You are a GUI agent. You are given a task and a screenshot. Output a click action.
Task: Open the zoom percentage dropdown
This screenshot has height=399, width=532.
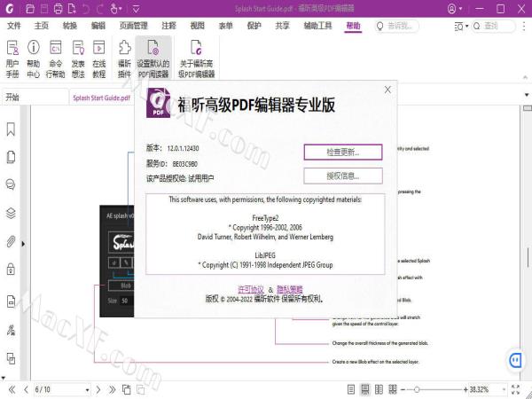(504, 390)
